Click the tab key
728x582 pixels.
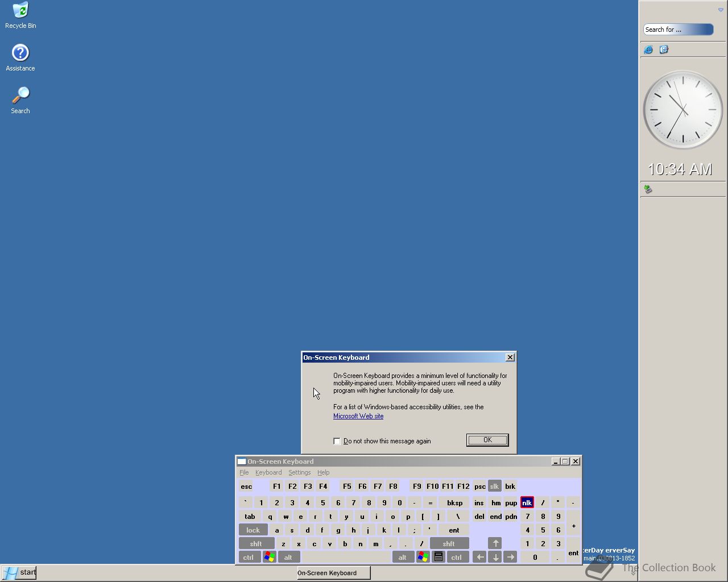pos(250,516)
